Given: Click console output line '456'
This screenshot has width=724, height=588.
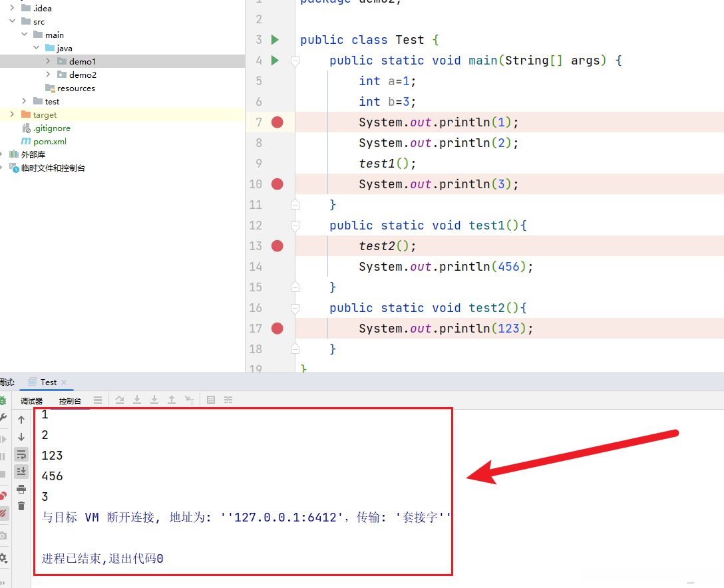Looking at the screenshot, I should [x=52, y=476].
